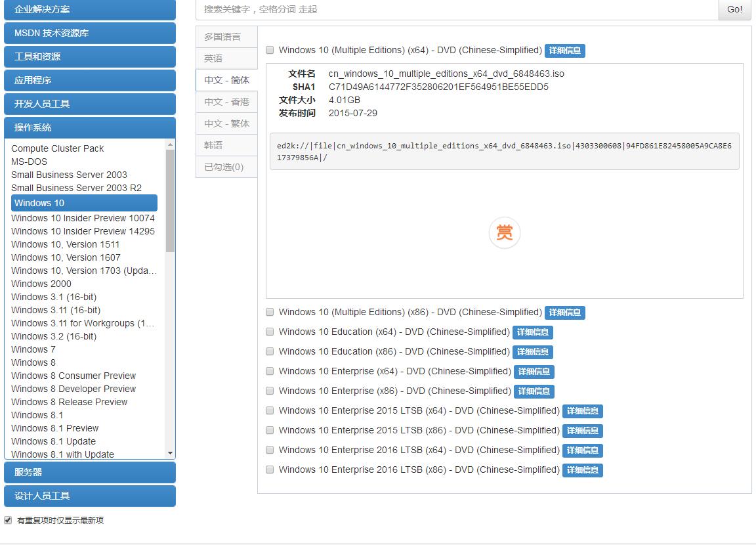Click the orange 赏 reward icon

pos(504,233)
